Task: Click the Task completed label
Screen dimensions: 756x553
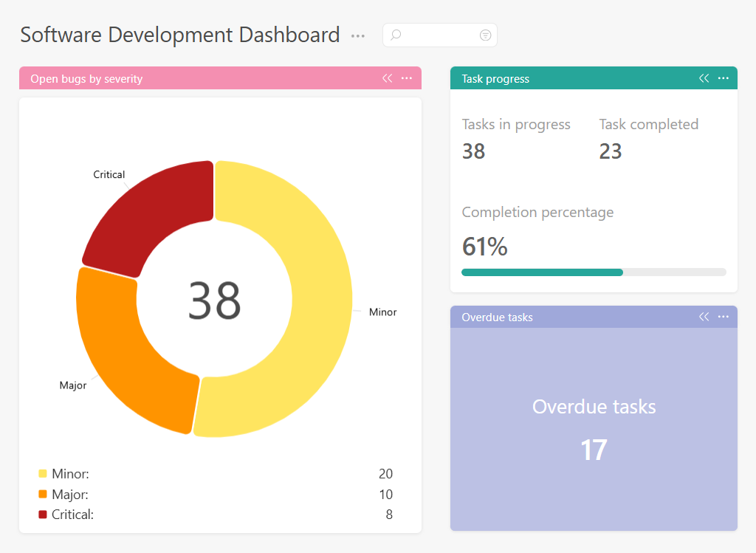Action: click(x=648, y=125)
